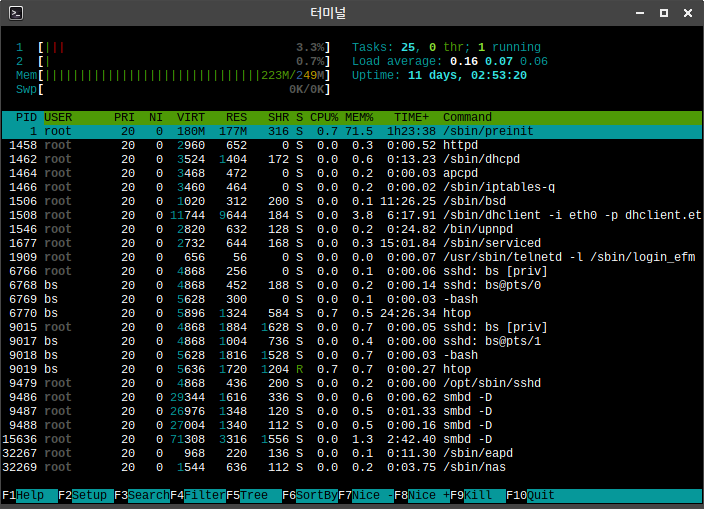The image size is (704, 509).
Task: Select the /opt/sbin/sshd process row
Action: 352,383
